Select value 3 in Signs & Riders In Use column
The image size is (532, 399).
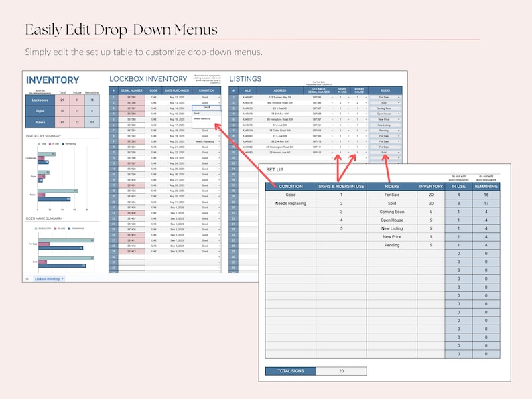click(341, 212)
